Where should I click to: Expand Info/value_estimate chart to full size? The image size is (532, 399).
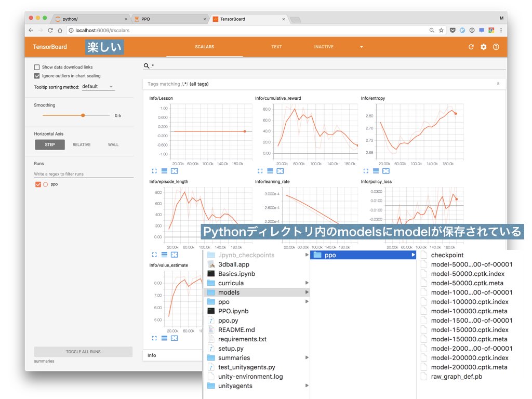(x=154, y=338)
